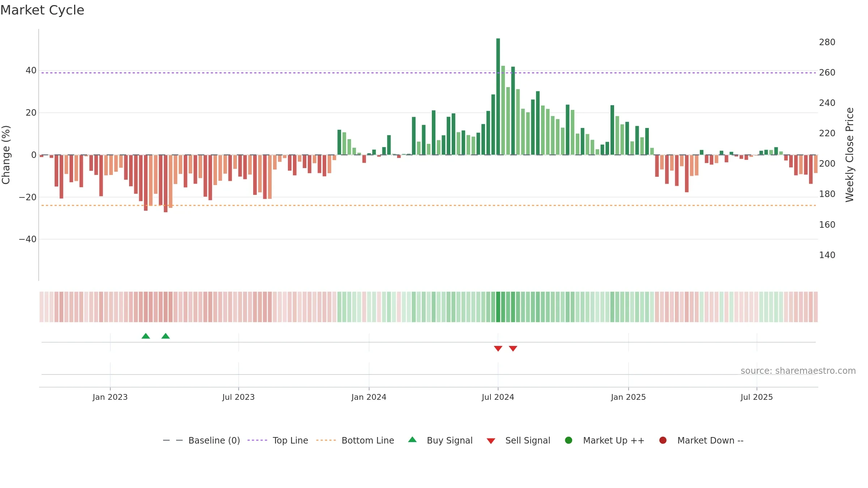Click the Jul 2024 x-axis label

coord(498,397)
